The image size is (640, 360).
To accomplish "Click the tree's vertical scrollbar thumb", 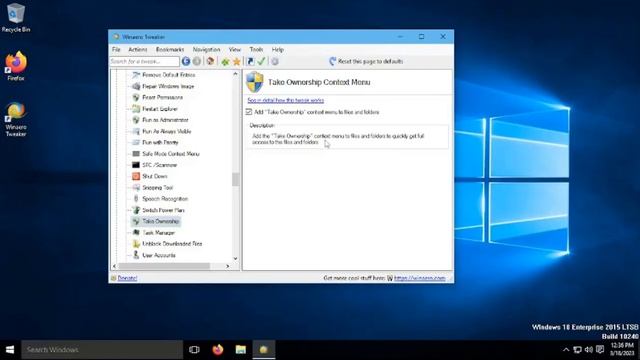I will click(x=235, y=180).
